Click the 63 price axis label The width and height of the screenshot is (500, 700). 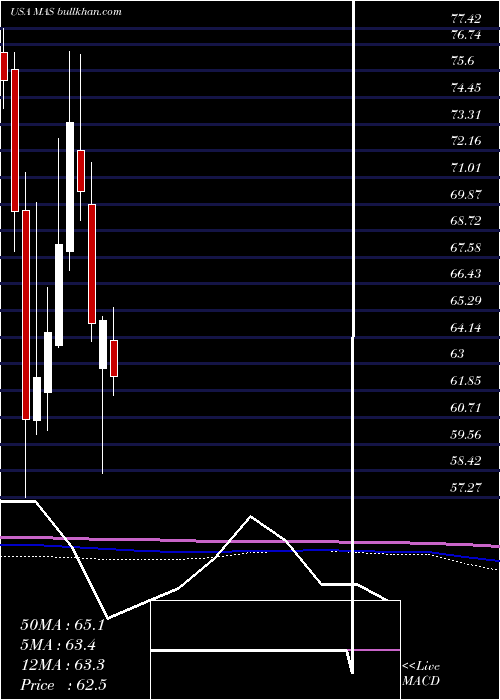[458, 354]
